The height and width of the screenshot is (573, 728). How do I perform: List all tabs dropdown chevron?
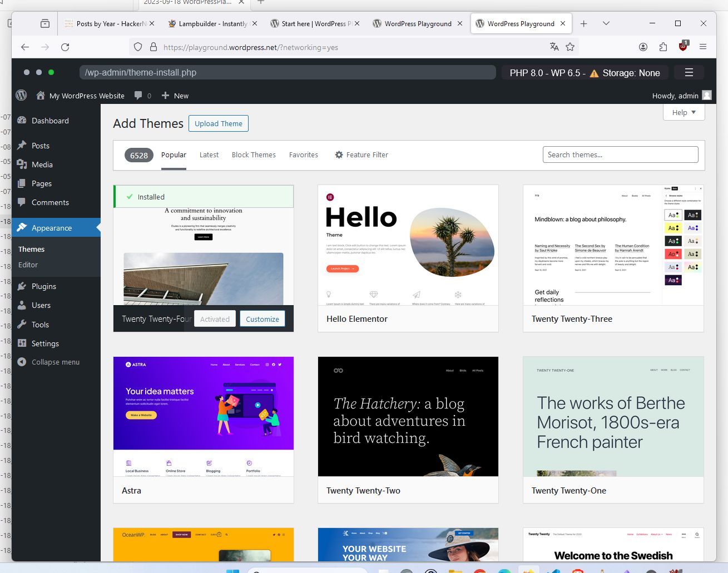click(606, 23)
